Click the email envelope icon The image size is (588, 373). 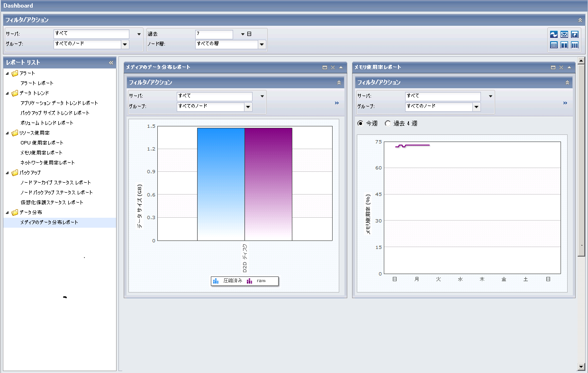click(x=564, y=35)
